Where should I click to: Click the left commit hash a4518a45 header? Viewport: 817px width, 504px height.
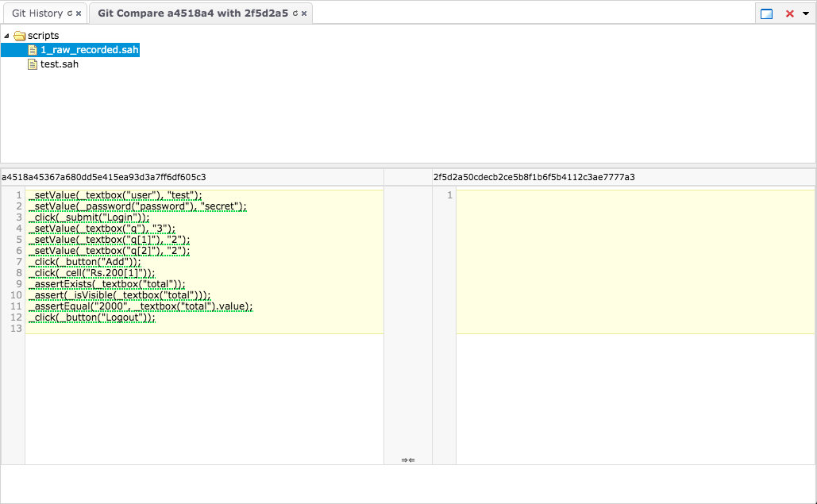click(x=104, y=177)
